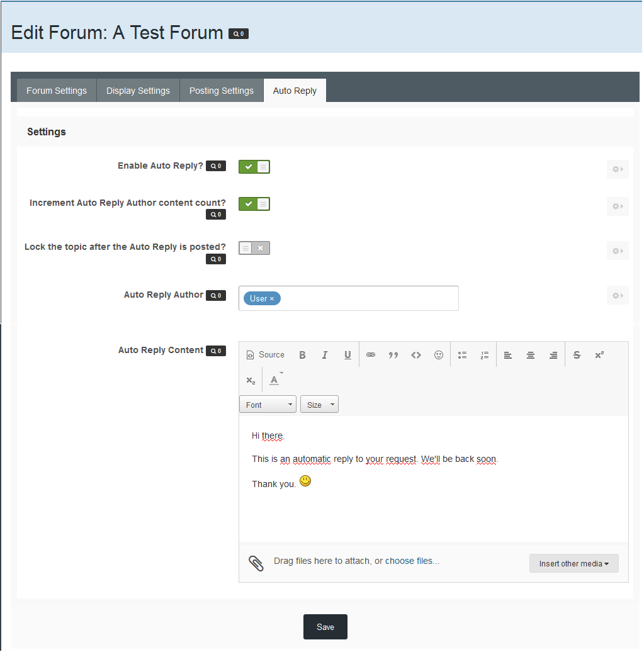The image size is (644, 652).
Task: Click the choose files link
Action: point(409,561)
